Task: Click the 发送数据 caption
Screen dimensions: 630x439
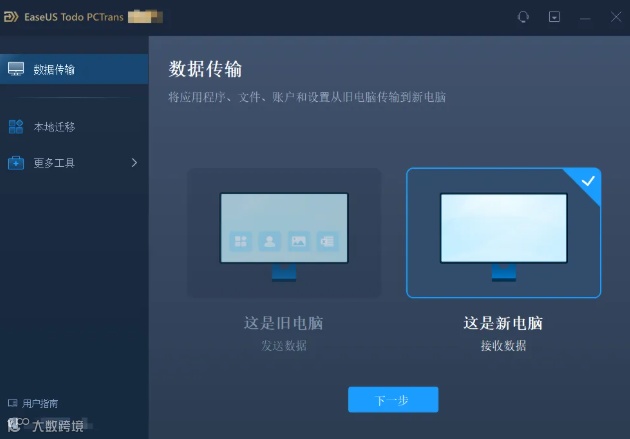Action: 284,345
